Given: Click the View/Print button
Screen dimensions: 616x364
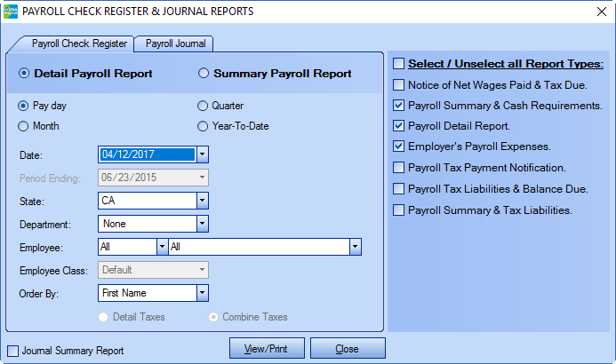Looking at the screenshot, I should [267, 349].
